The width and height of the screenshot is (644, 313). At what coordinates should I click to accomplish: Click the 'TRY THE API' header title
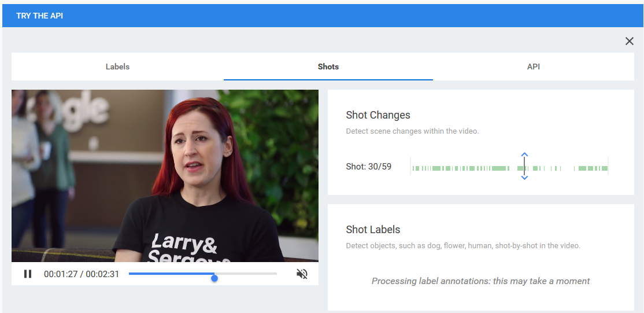click(39, 16)
